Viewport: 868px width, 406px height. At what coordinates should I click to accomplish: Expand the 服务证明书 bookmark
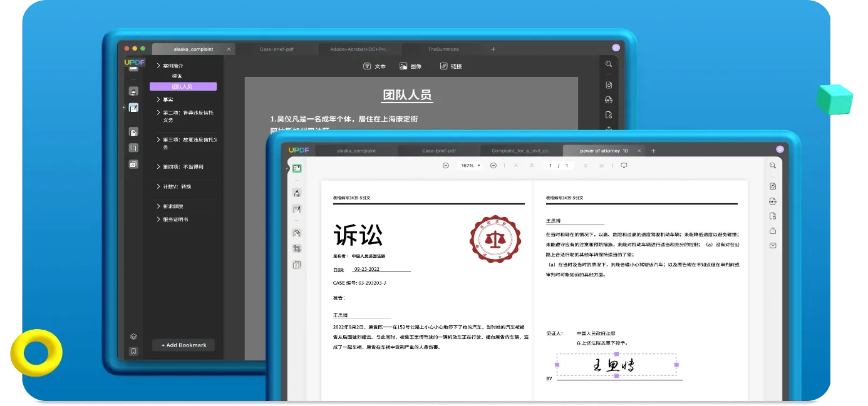point(158,220)
